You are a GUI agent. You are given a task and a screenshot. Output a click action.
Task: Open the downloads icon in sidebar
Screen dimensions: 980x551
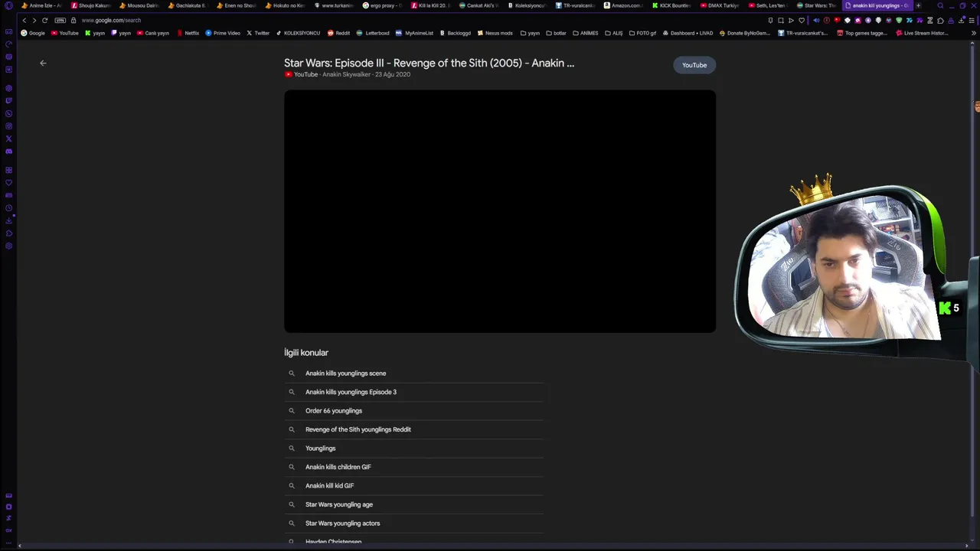tap(9, 220)
